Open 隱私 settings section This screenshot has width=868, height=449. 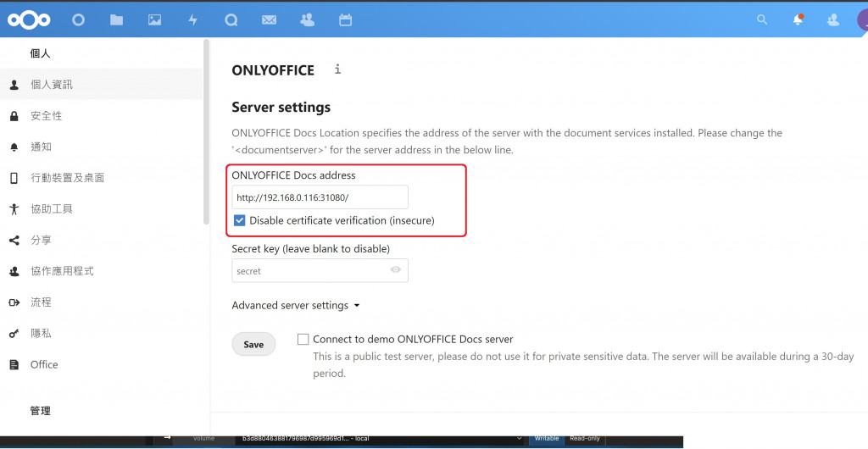[102, 334]
